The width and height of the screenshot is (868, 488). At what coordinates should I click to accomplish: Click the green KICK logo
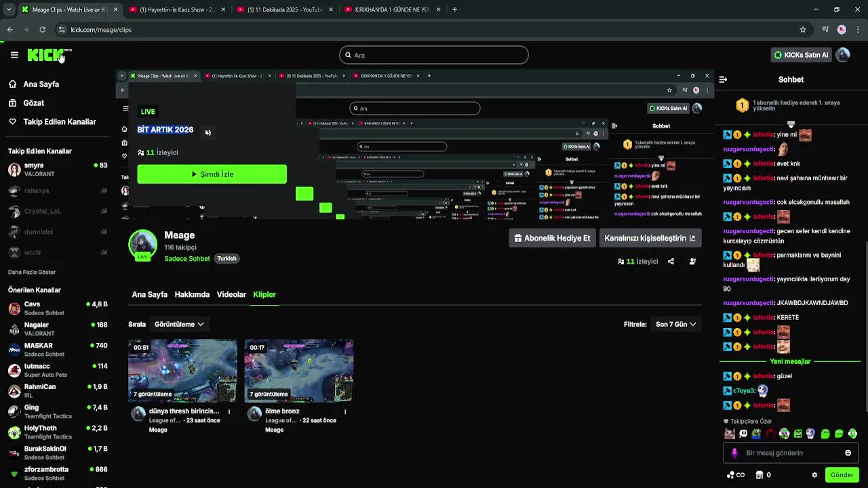coord(47,55)
